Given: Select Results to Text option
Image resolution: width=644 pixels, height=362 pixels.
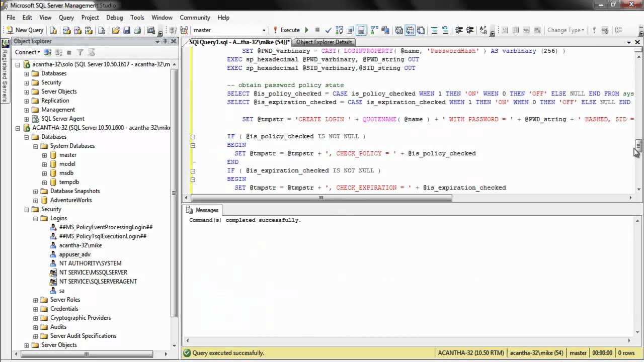Looking at the screenshot, I should (x=399, y=30).
